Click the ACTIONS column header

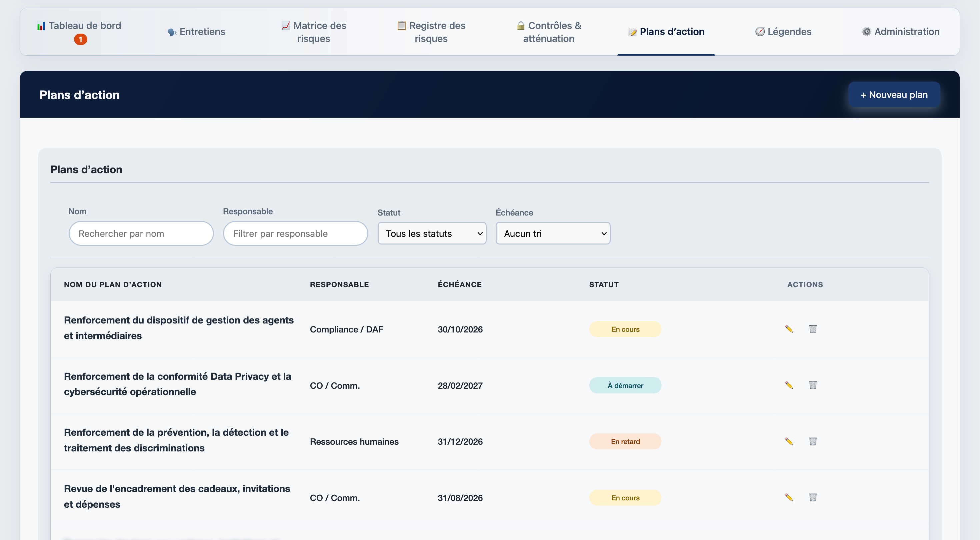coord(805,284)
